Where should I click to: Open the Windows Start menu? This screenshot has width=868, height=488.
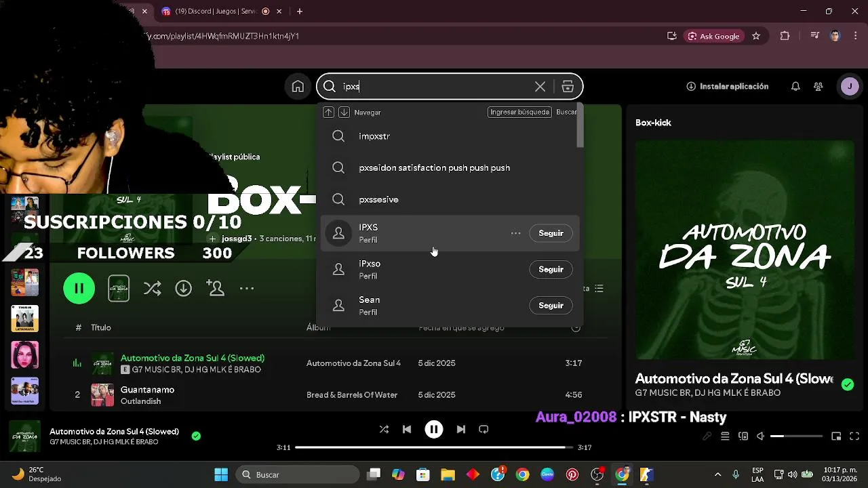coord(221,474)
